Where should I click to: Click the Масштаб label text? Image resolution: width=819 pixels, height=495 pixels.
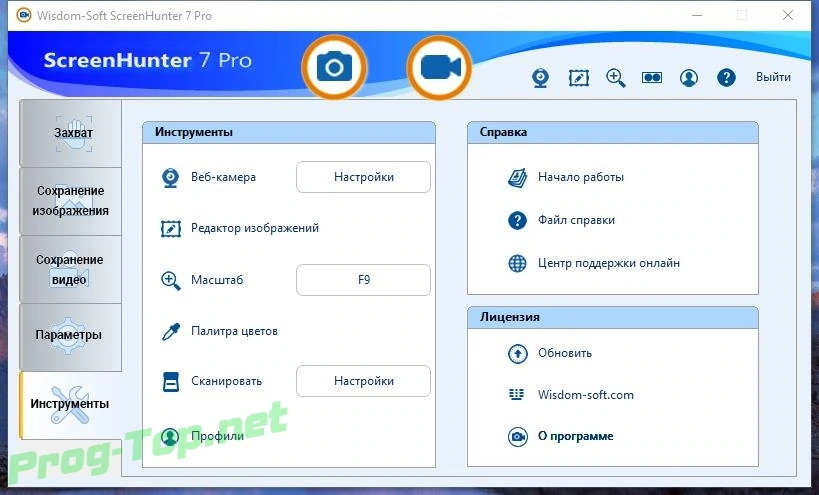click(x=217, y=280)
